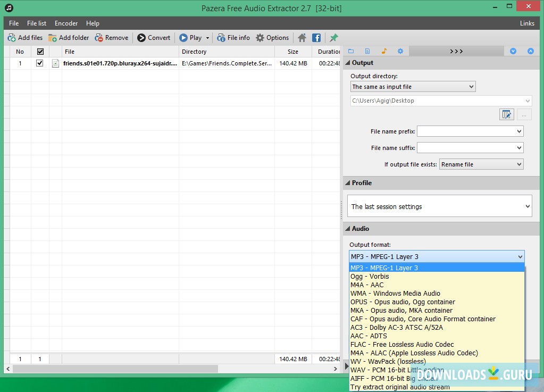
Task: Toggle the select-all checkbox in column header
Action: (x=39, y=52)
